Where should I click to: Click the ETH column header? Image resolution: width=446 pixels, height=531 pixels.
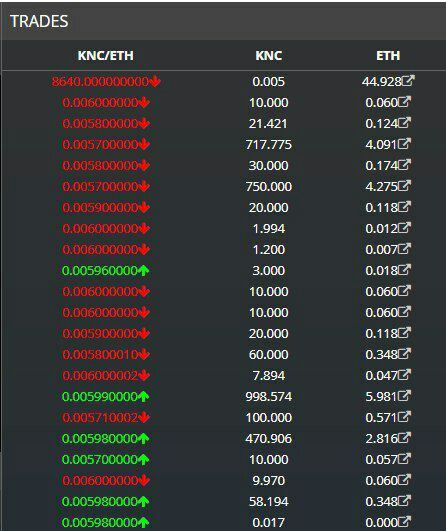(x=388, y=56)
